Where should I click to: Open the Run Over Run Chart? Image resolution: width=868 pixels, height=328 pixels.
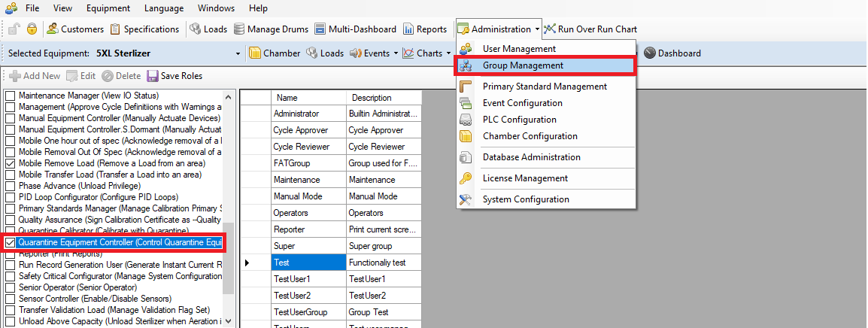click(550, 29)
